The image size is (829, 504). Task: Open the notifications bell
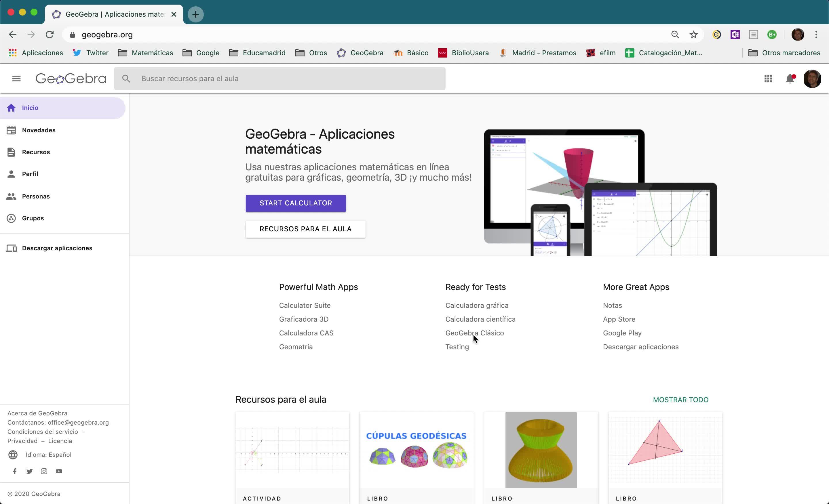pyautogui.click(x=790, y=79)
